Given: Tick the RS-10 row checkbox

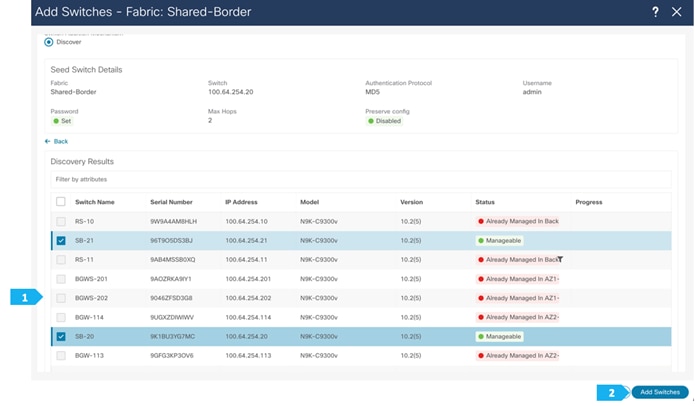Looking at the screenshot, I should coord(61,221).
